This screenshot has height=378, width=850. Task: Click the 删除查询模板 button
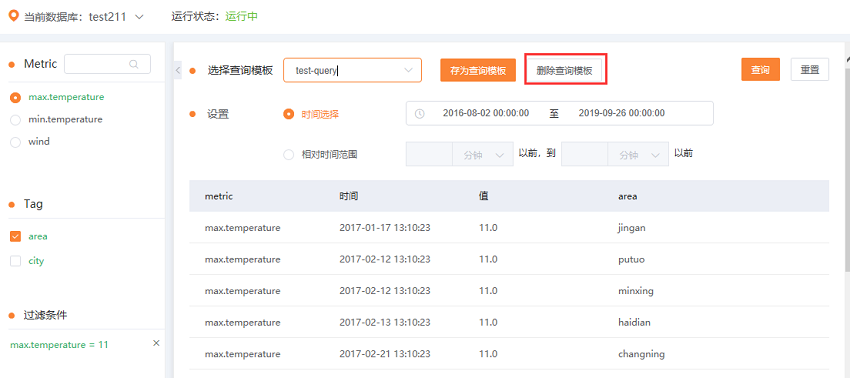(x=565, y=70)
